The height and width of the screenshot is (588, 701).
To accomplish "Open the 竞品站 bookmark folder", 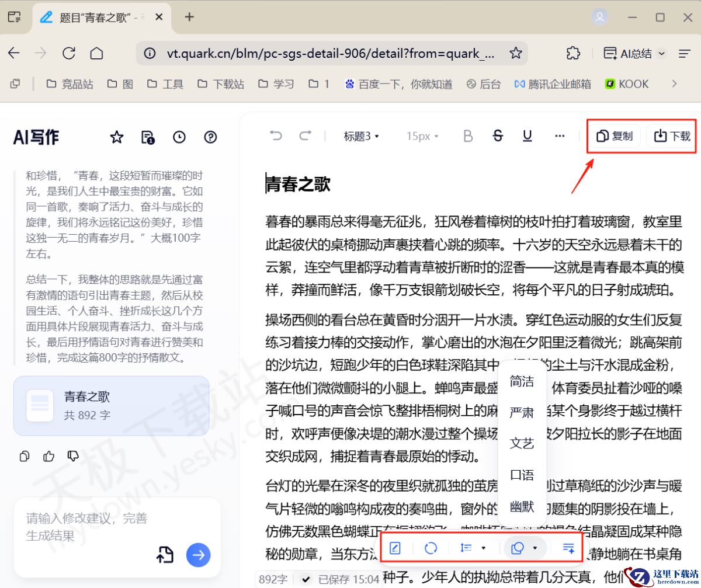I will point(70,84).
